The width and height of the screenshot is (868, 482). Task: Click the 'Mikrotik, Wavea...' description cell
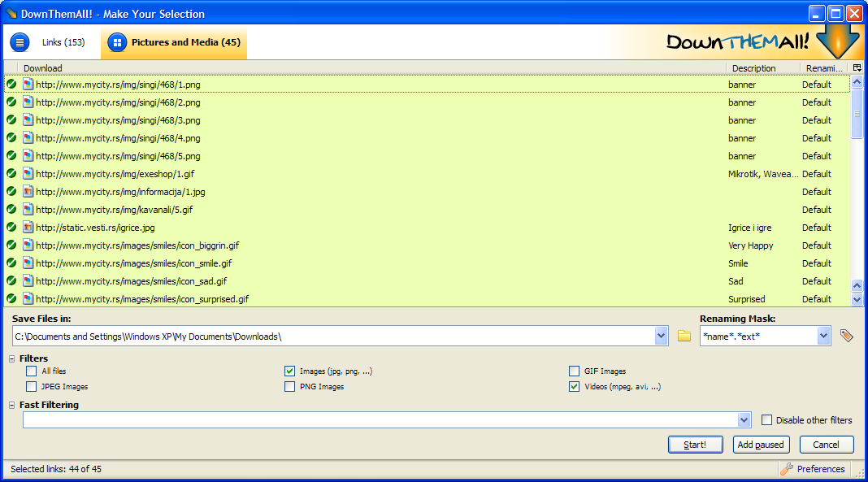(x=763, y=174)
